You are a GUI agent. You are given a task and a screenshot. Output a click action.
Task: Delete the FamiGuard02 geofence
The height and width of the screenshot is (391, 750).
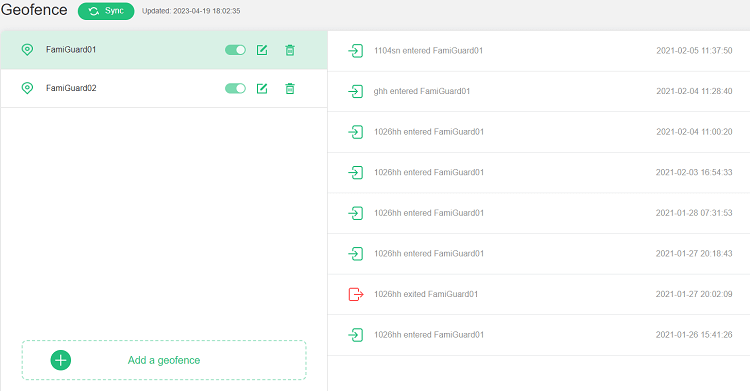[290, 88]
